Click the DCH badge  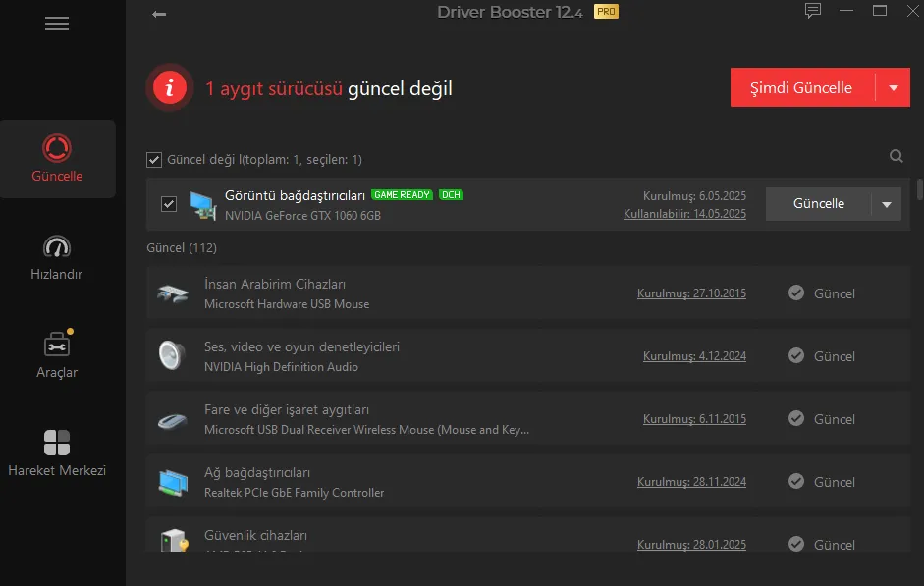[451, 195]
